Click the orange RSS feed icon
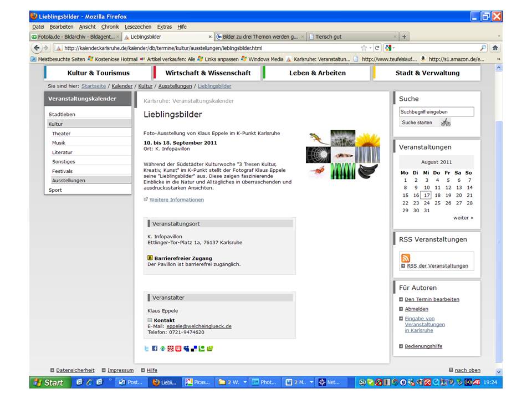 406,258
